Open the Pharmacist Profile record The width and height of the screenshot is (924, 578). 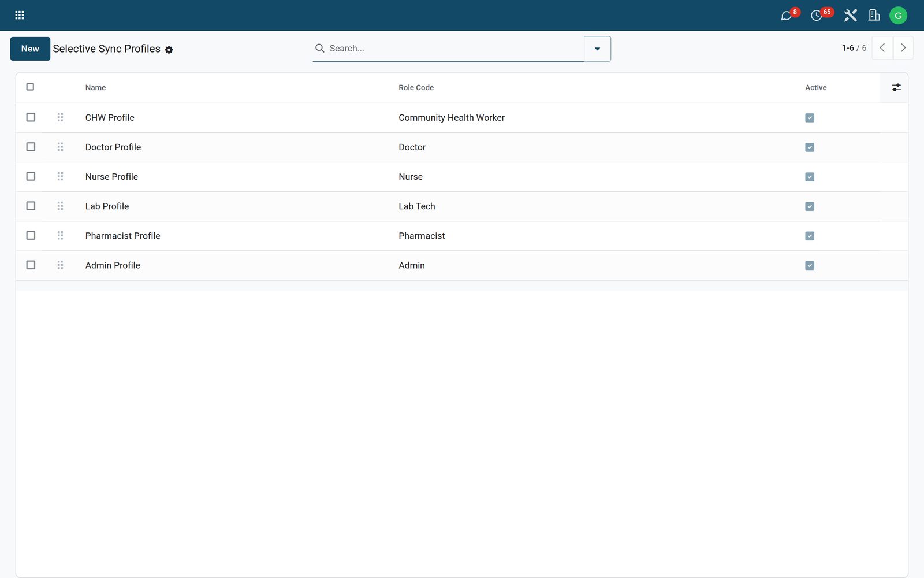point(122,236)
